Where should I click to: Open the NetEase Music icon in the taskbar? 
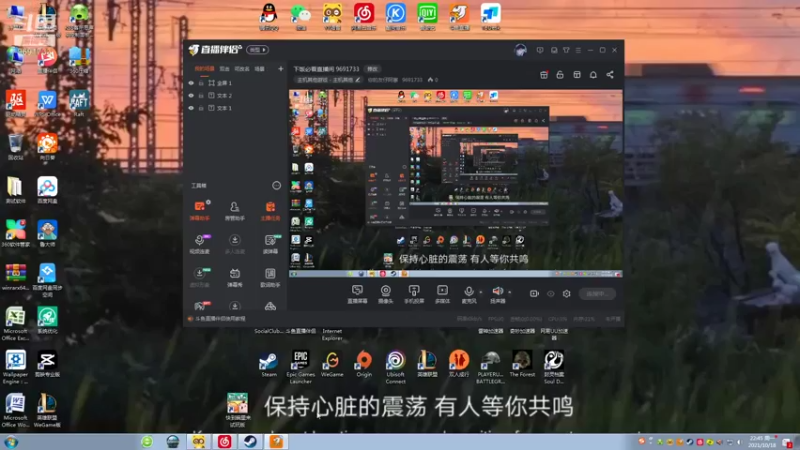pos(224,441)
